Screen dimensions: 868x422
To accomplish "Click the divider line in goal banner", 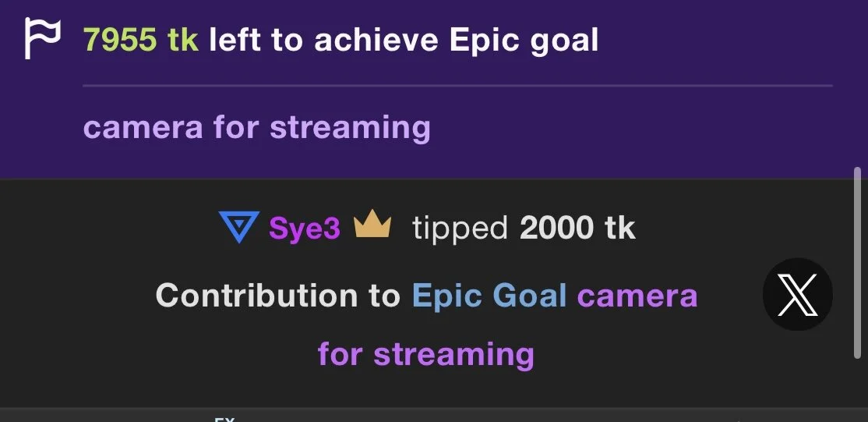I will pyautogui.click(x=457, y=85).
